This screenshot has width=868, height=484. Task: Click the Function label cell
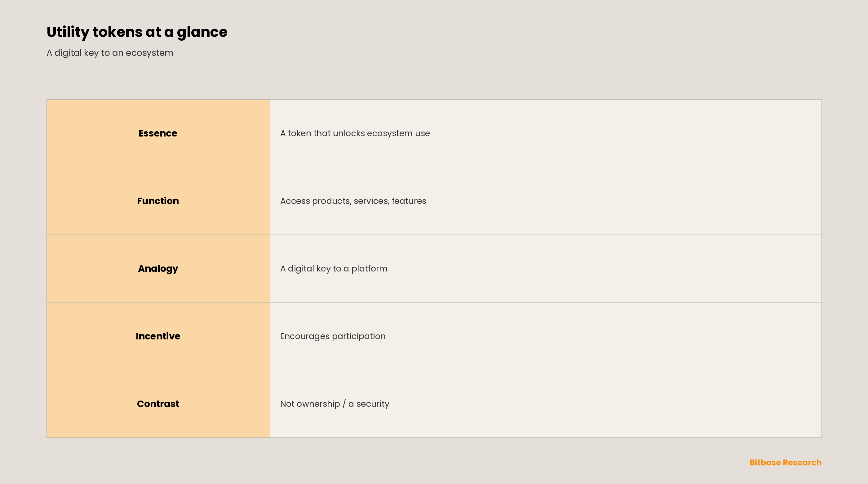[x=158, y=201]
